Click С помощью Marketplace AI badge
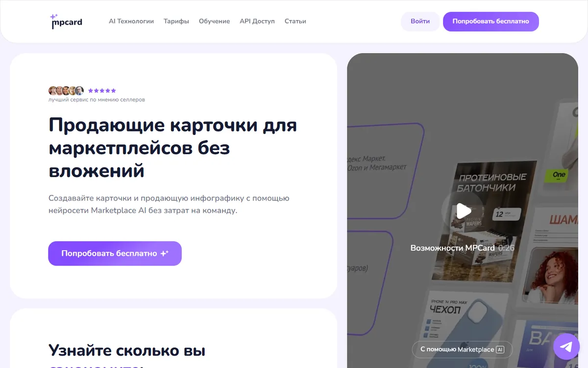 point(462,349)
